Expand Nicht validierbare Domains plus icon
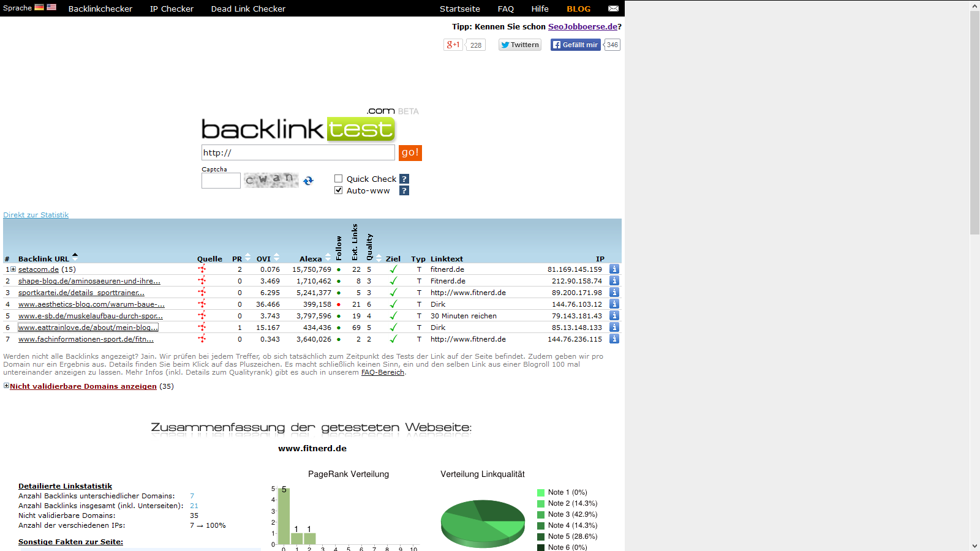Viewport: 980px width, 551px height. (x=6, y=386)
